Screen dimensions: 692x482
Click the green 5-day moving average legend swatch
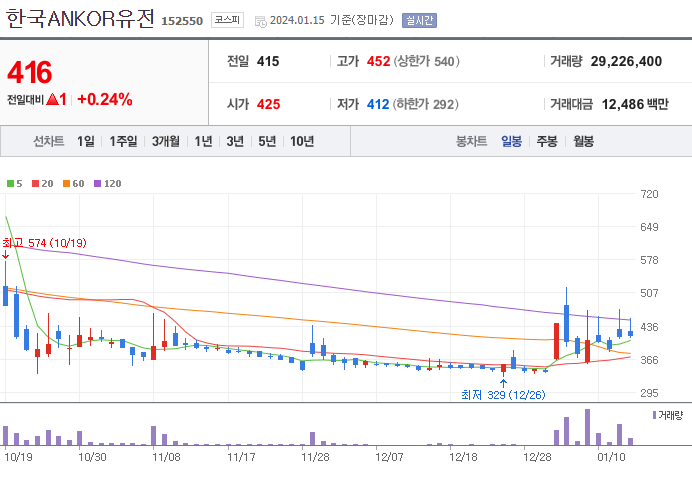[11, 184]
